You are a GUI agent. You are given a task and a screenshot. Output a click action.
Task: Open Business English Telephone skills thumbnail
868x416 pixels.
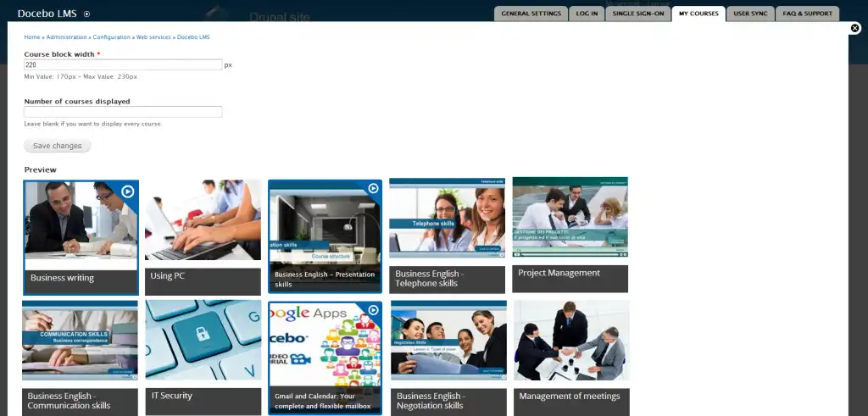click(448, 218)
